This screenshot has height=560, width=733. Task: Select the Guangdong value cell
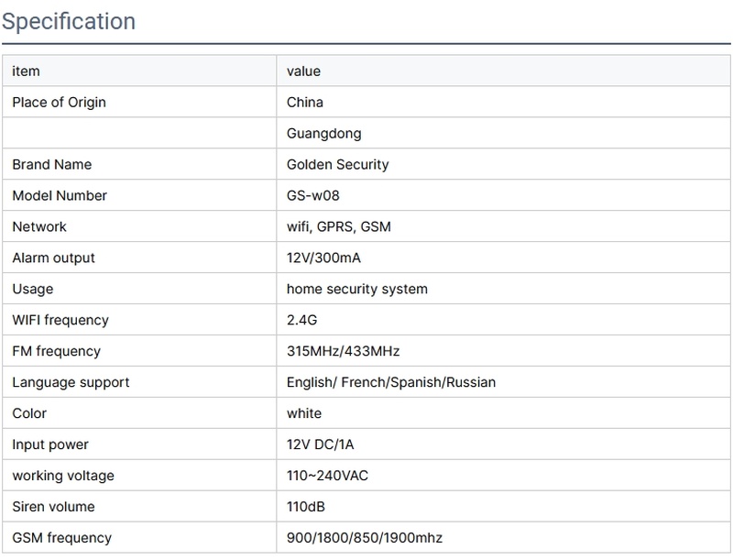(324, 134)
